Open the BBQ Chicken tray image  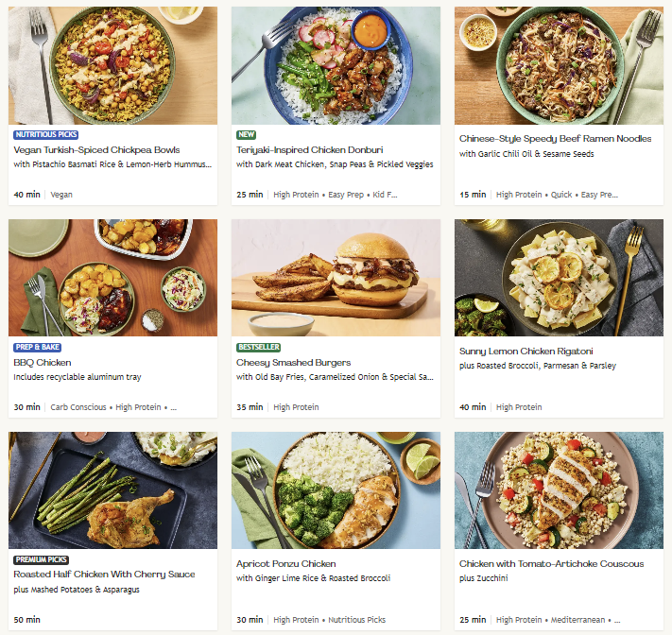pyautogui.click(x=112, y=278)
